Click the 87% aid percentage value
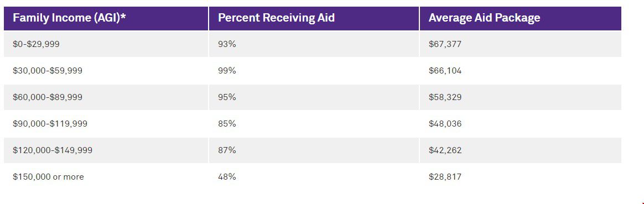This screenshot has height=204, width=644. point(227,150)
